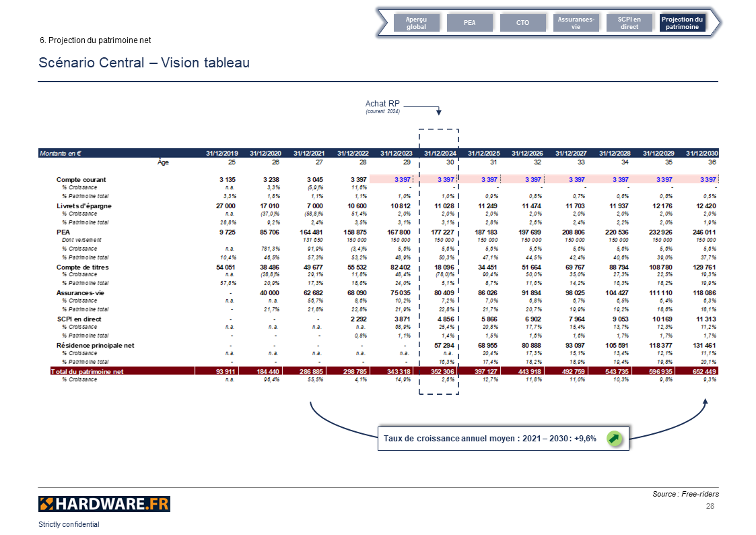
Task: Select the total value 286 885
Action: tap(311, 371)
